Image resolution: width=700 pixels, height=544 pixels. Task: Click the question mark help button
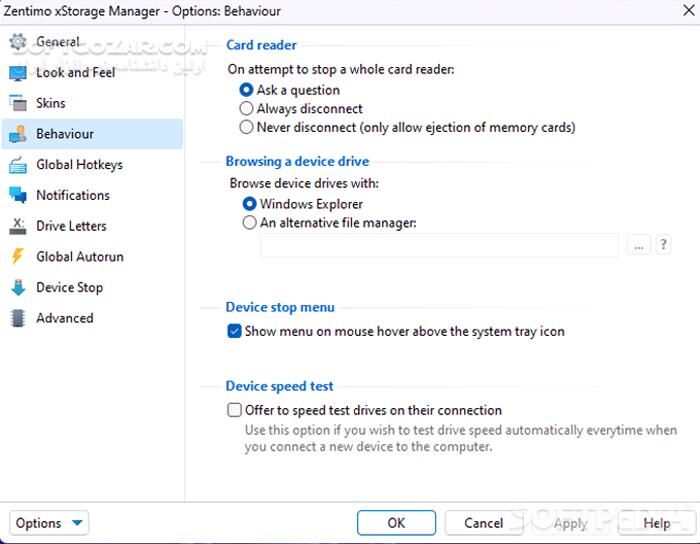(663, 245)
